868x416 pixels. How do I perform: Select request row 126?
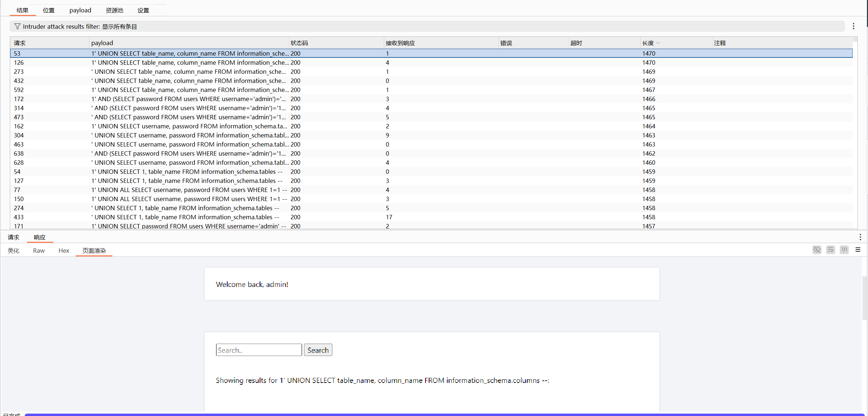(19, 63)
